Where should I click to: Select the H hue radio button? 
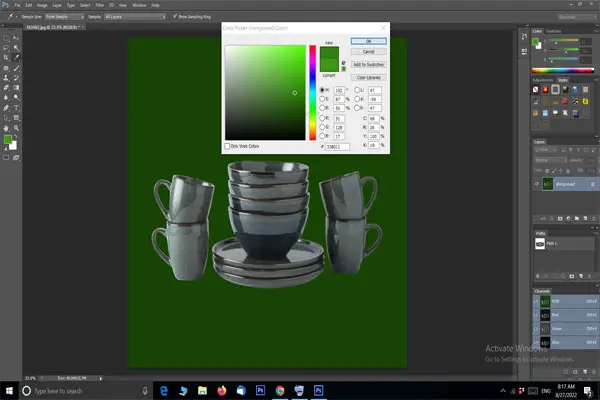322,90
